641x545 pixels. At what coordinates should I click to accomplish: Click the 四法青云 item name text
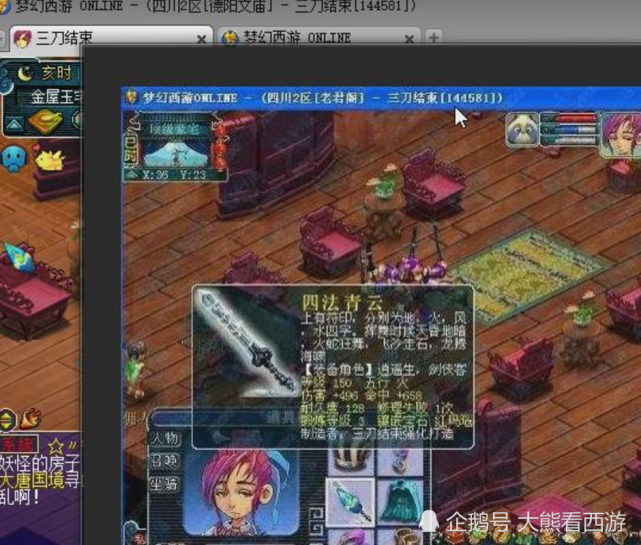[x=343, y=303]
